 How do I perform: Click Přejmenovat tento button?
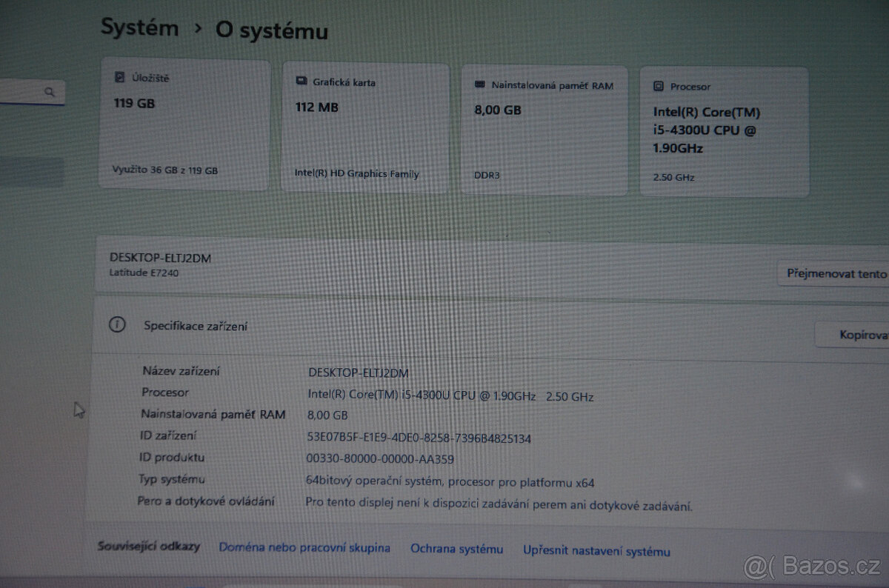pyautogui.click(x=833, y=273)
